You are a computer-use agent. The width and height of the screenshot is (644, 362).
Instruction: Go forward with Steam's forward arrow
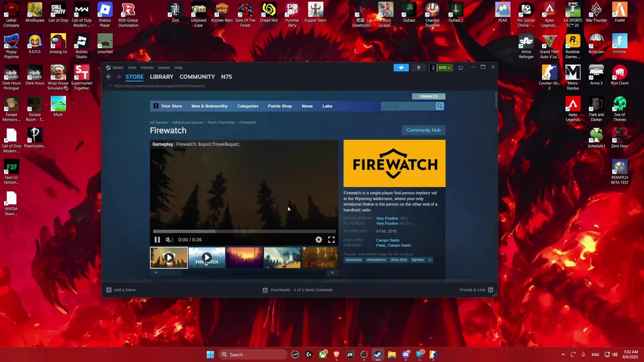pos(119,77)
